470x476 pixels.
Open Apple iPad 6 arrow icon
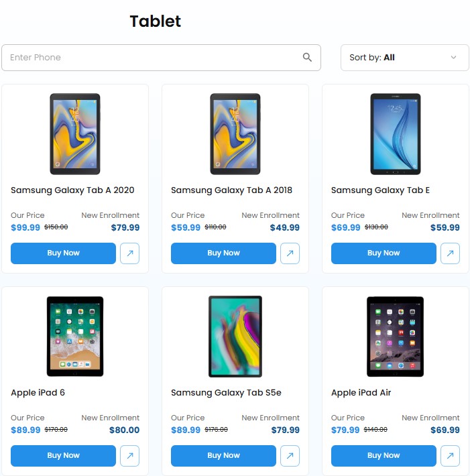(129, 456)
